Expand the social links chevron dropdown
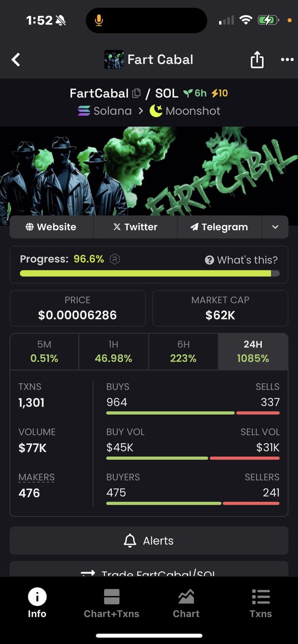The width and height of the screenshot is (298, 644). [275, 227]
